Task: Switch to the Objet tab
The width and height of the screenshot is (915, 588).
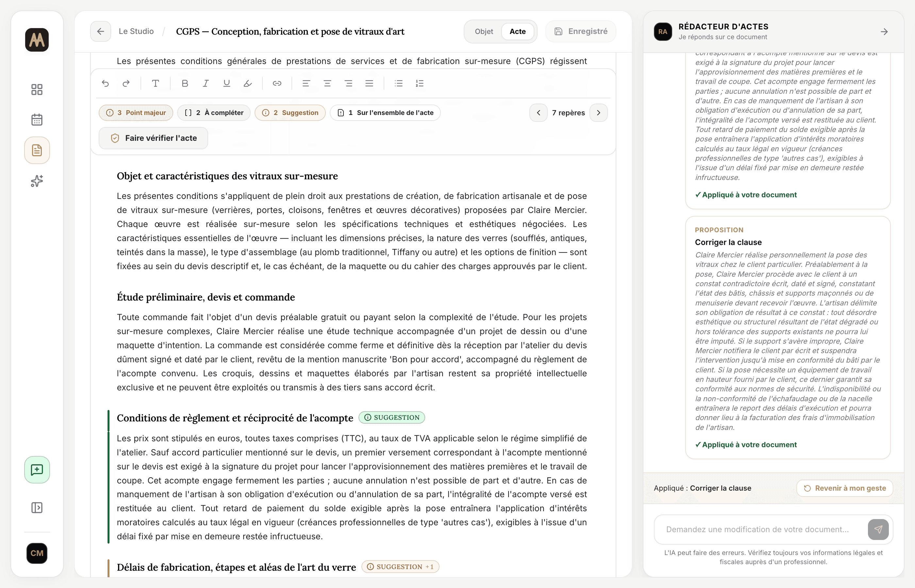Action: tap(484, 31)
